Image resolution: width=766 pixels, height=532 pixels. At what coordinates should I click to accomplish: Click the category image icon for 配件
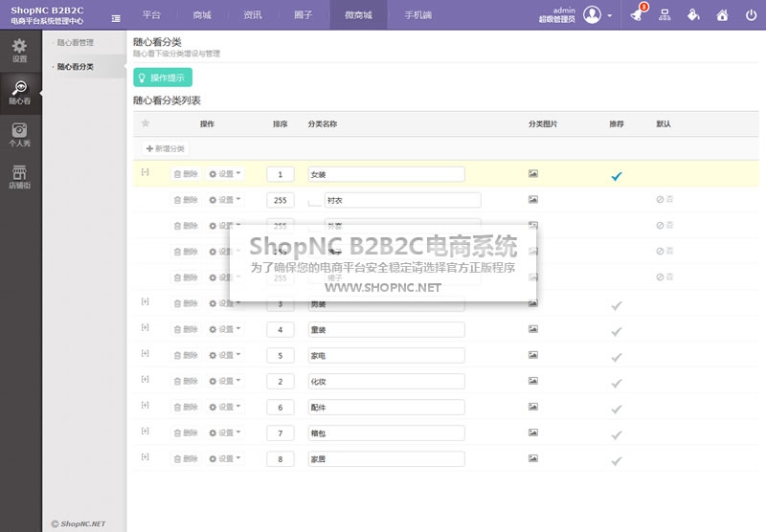click(533, 407)
